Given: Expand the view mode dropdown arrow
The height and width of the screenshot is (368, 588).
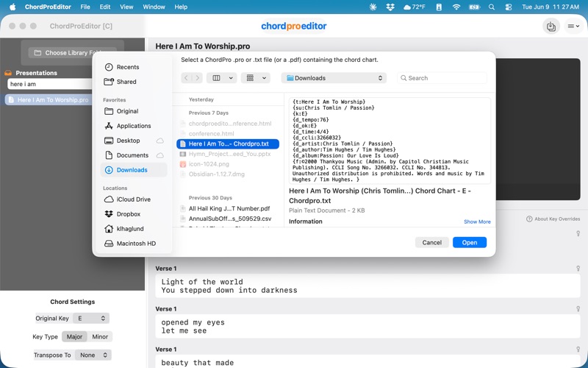Looking at the screenshot, I should [231, 78].
